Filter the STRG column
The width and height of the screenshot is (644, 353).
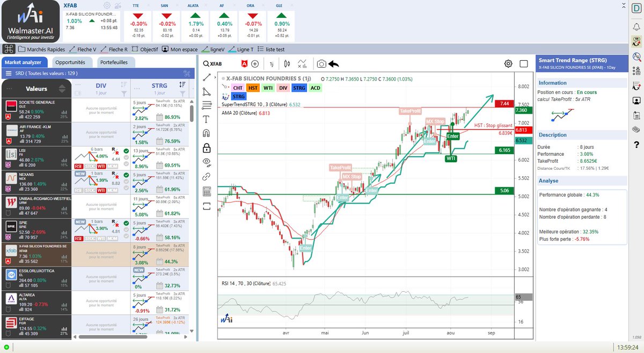[x=182, y=93]
